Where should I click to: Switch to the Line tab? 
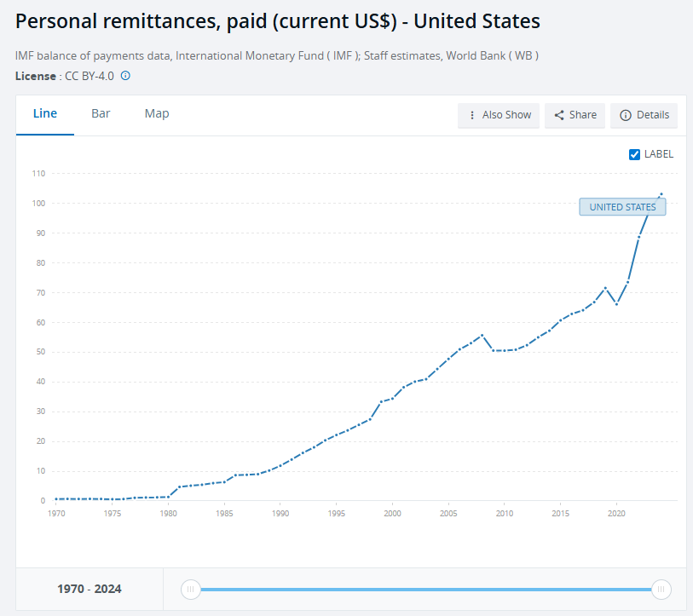coord(45,113)
